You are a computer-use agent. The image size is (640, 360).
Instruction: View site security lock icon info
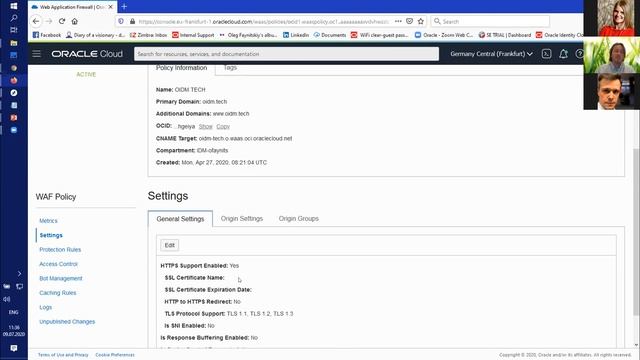132,21
